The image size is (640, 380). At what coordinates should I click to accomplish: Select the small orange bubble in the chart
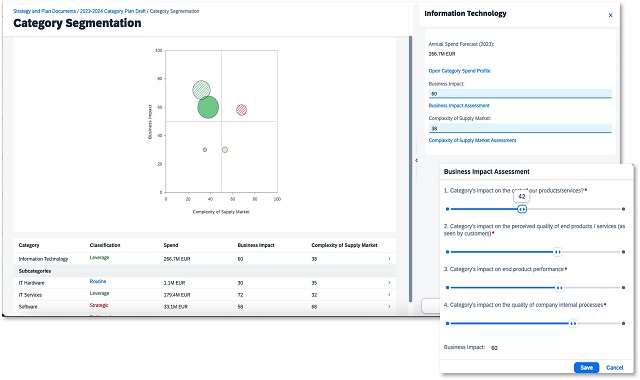pyautogui.click(x=225, y=150)
